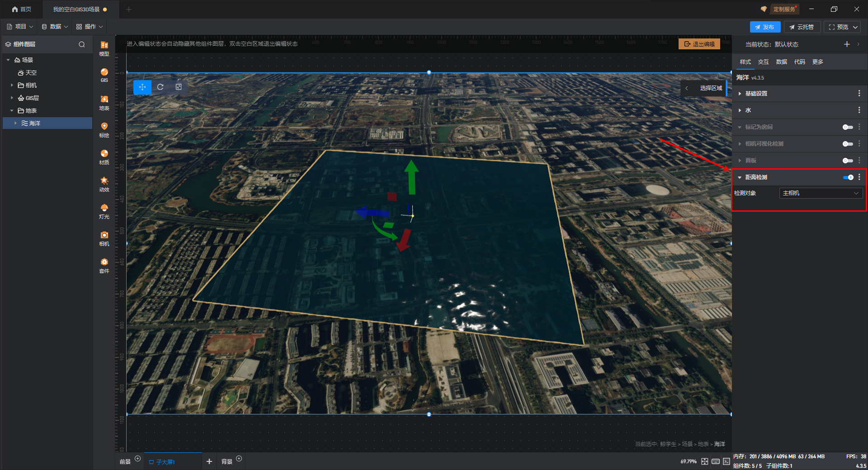
Task: Open the 动效 (Effects) component icon
Action: 104,184
